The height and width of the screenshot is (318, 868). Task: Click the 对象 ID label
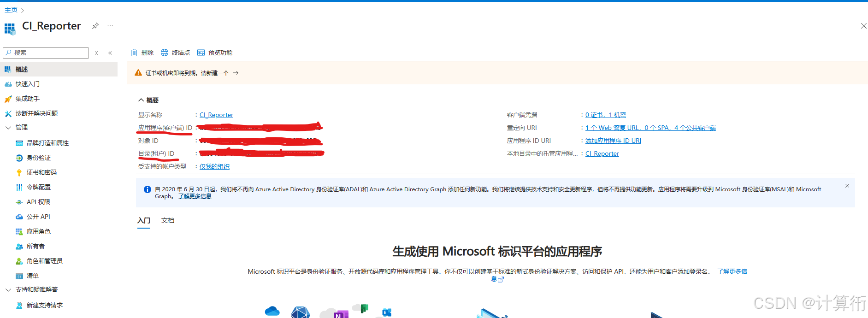coord(148,141)
